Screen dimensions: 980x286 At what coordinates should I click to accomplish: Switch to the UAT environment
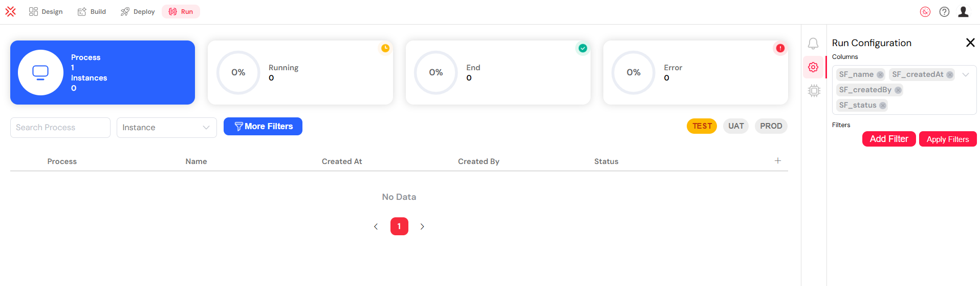coord(736,126)
